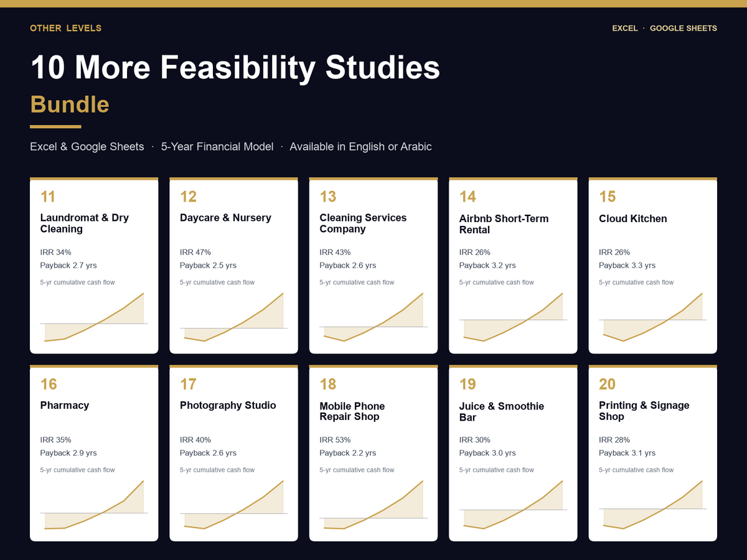
Task: Click the Mobile Phone Repair cash flow chart
Action: pos(374,505)
